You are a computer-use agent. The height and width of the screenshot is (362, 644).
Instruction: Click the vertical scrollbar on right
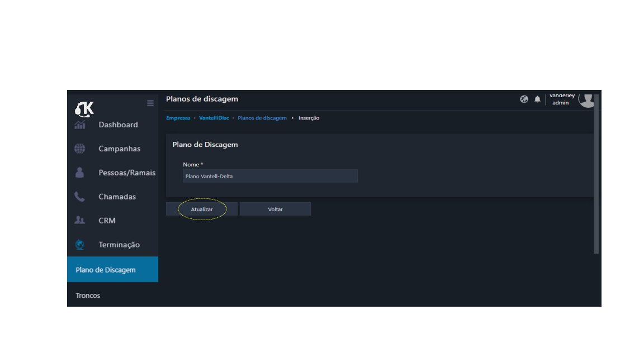pyautogui.click(x=596, y=174)
